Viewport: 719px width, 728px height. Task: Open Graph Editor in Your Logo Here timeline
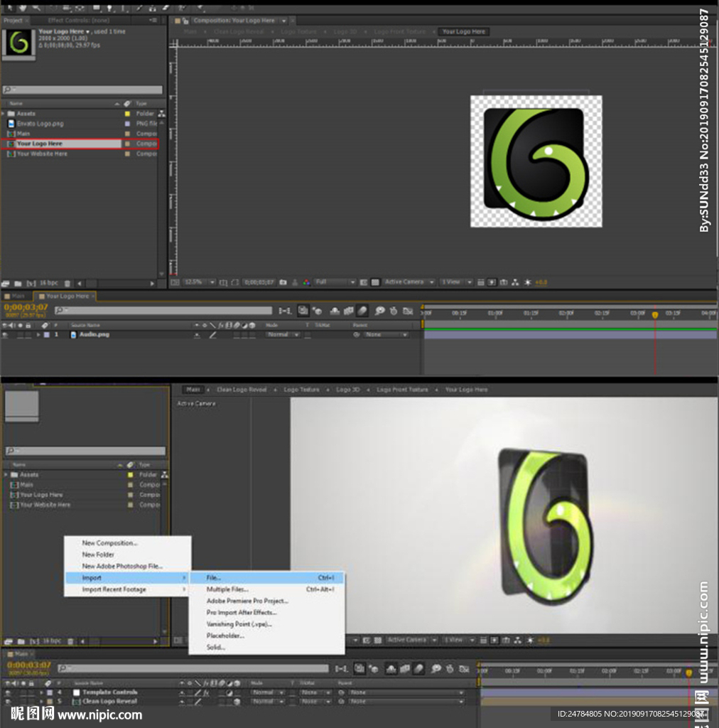click(409, 311)
